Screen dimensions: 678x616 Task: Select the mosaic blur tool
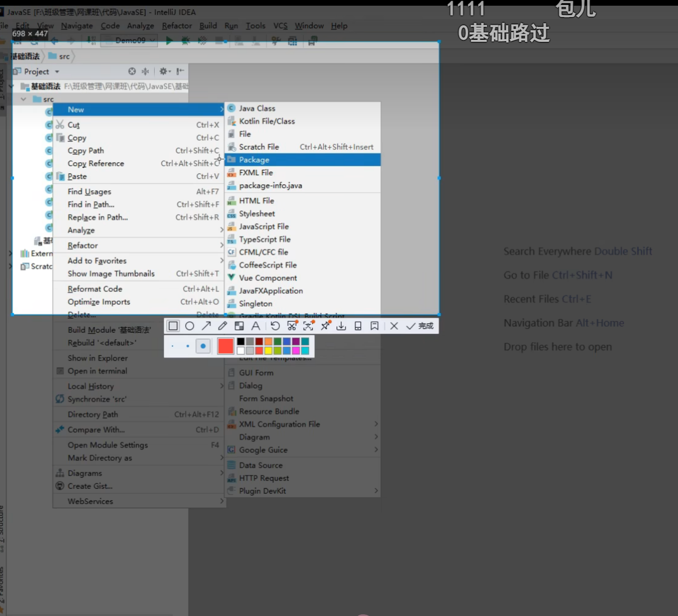[239, 326]
